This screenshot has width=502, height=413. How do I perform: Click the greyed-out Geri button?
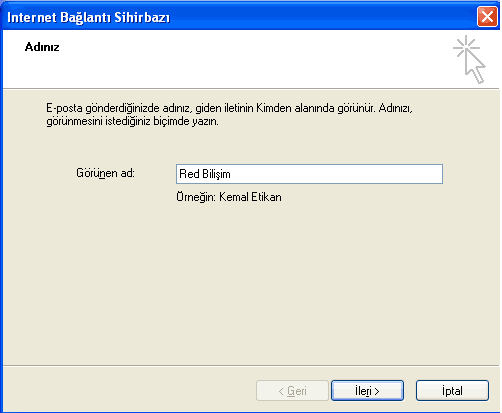[x=292, y=390]
